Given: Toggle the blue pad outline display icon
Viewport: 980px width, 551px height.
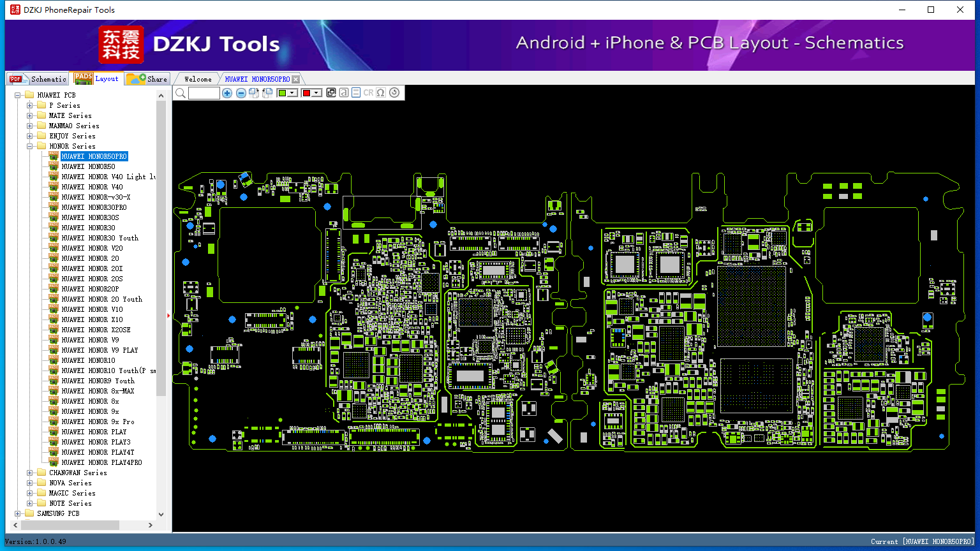Looking at the screenshot, I should click(356, 93).
